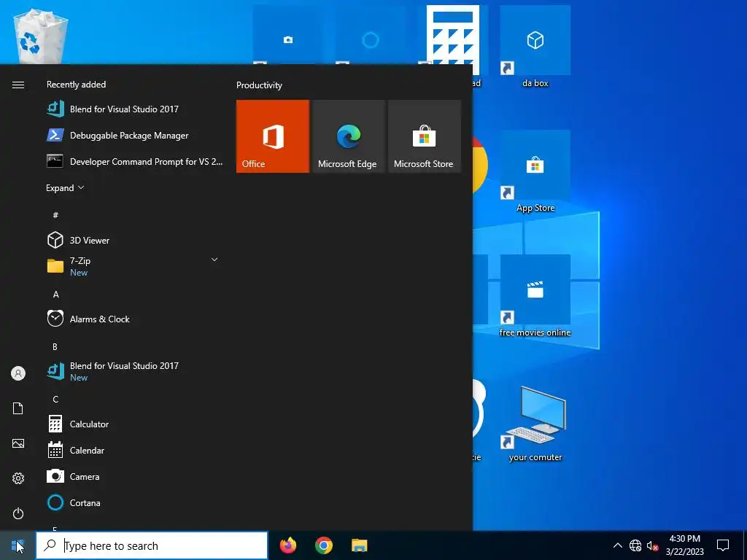
Task: Click the B letter group header
Action: [x=55, y=346]
